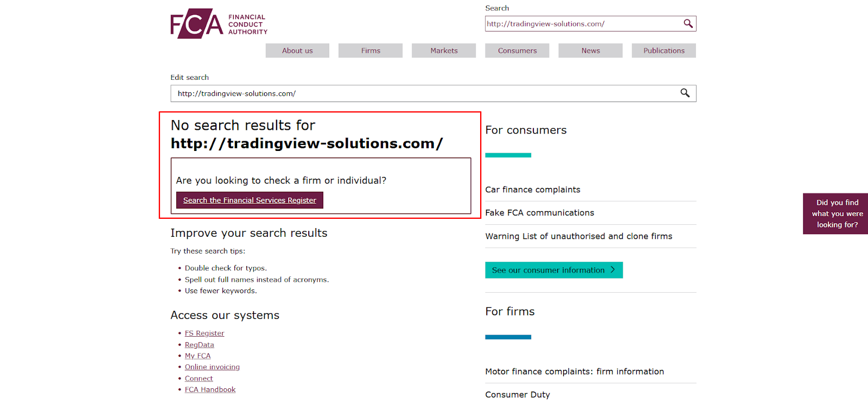Open the Firms menu
This screenshot has width=868, height=404.
tap(371, 50)
